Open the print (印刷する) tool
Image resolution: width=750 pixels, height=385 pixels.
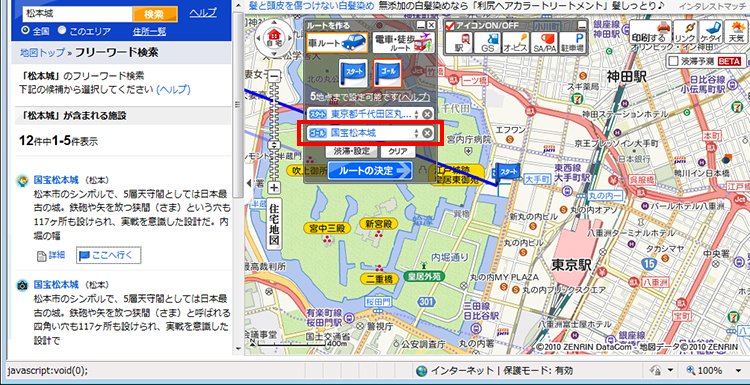click(649, 33)
